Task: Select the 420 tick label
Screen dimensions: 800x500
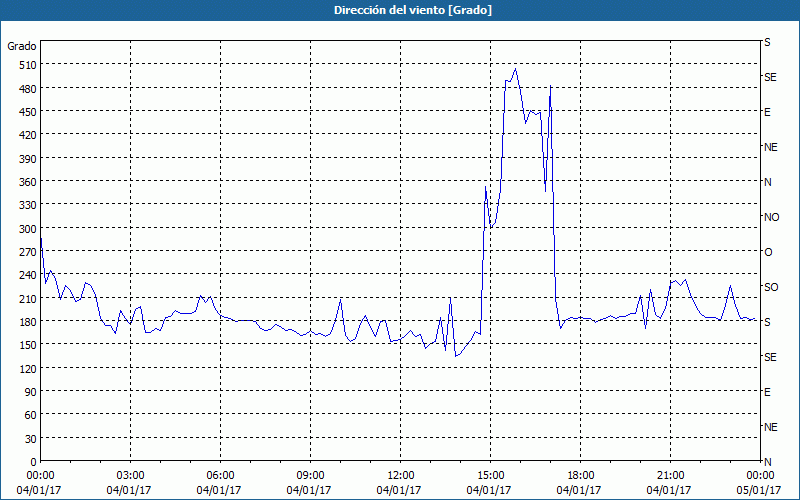Action: coord(28,135)
